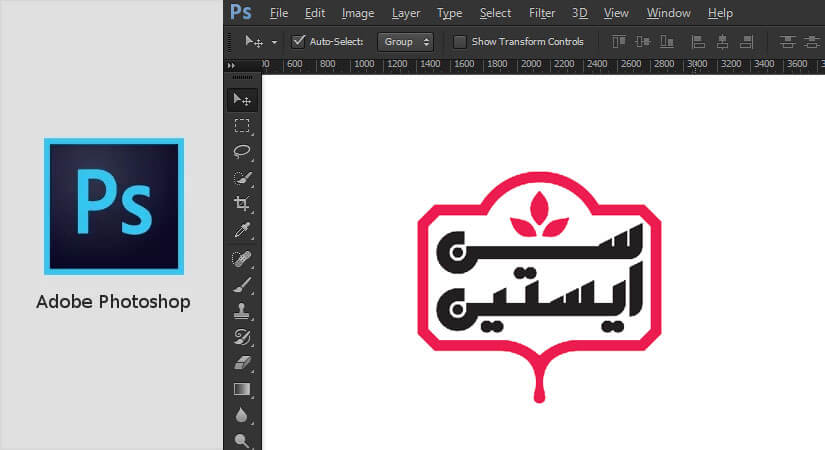Click the toolbox grip handle at top
This screenshot has width=825, height=450.
tap(242, 77)
